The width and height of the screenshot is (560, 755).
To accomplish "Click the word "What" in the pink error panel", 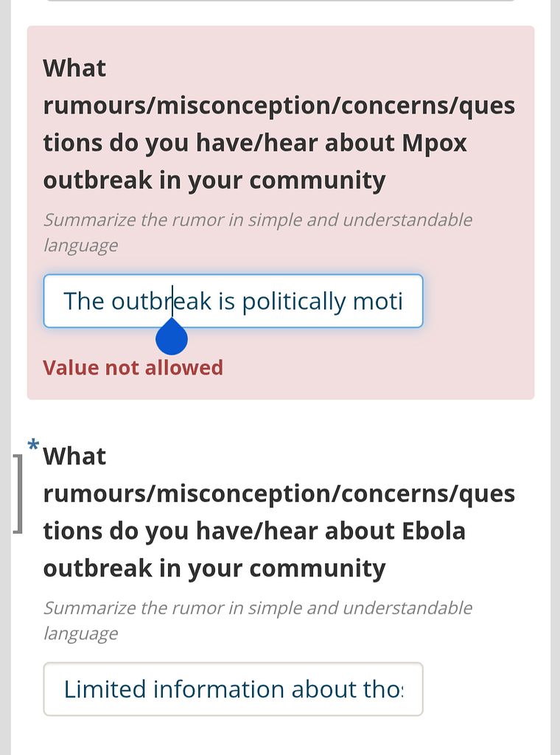I will [x=74, y=68].
